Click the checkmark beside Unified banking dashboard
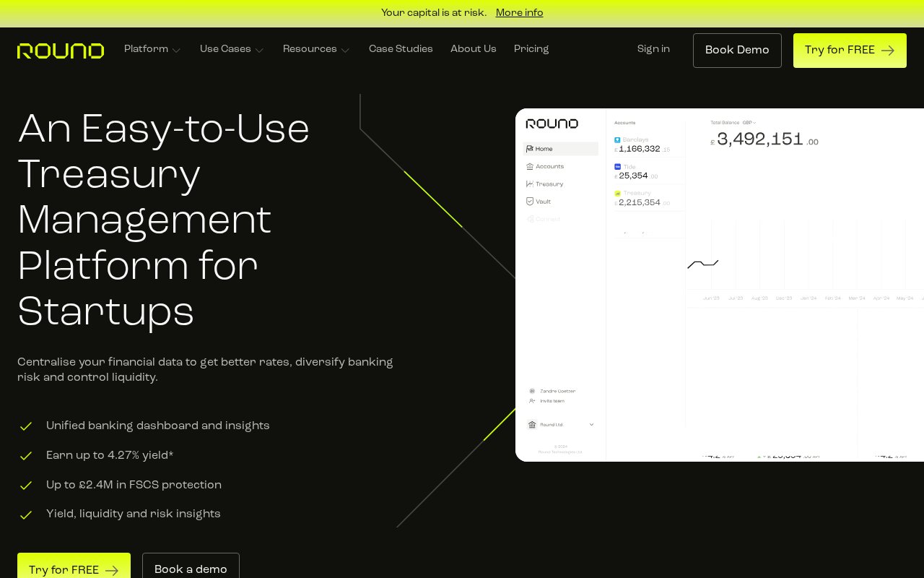This screenshot has height=578, width=924. point(26,426)
